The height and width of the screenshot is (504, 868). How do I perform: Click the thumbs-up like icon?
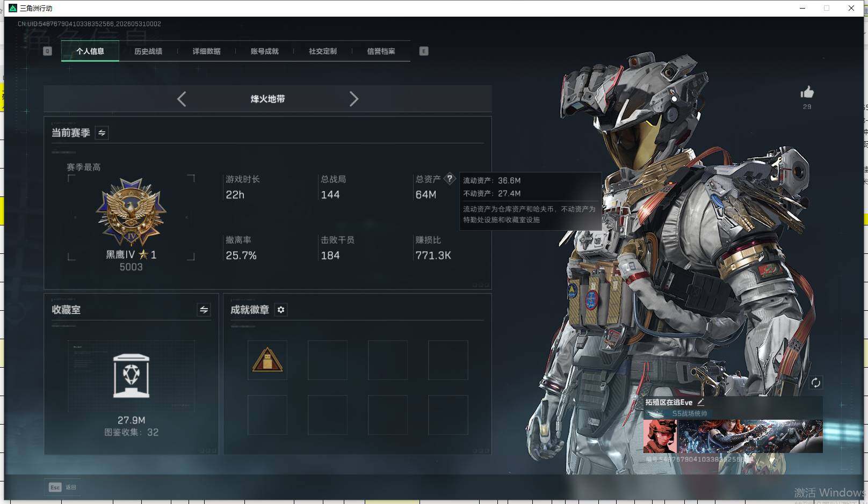coord(807,92)
